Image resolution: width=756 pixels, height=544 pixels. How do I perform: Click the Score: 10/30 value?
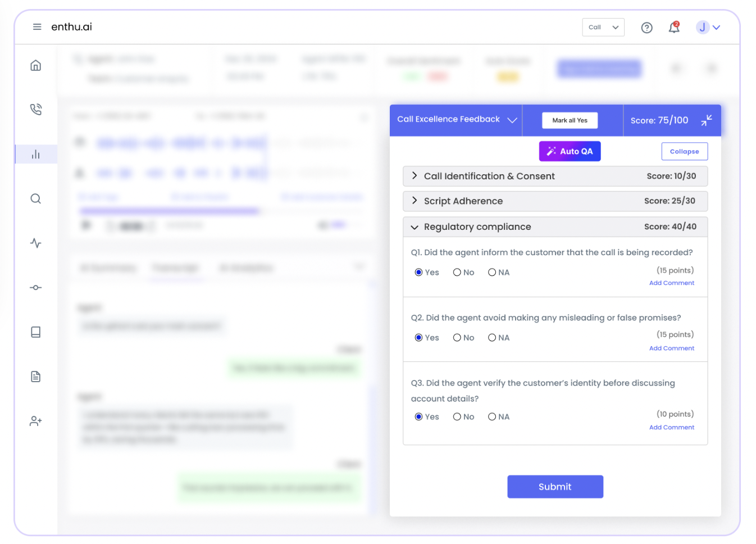pos(671,176)
